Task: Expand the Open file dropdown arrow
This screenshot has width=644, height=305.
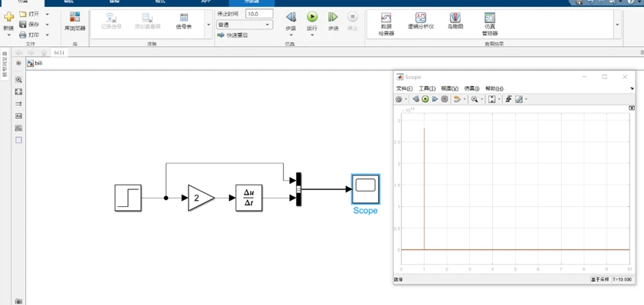Action: (48, 14)
